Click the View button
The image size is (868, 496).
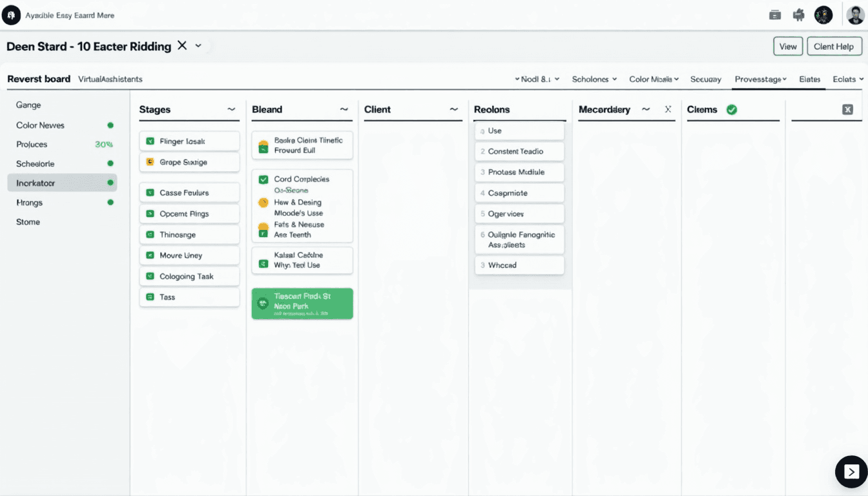tap(788, 46)
